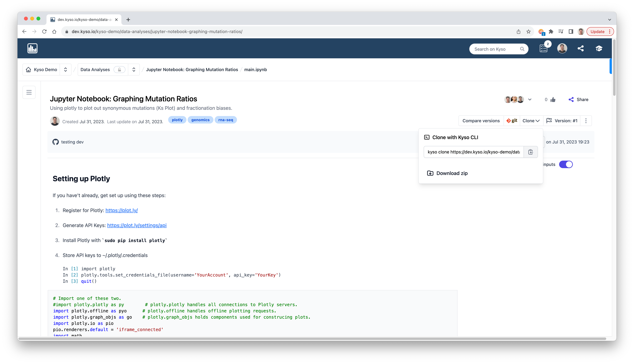The image size is (634, 364).
Task: Click the share icon in header
Action: (x=580, y=49)
